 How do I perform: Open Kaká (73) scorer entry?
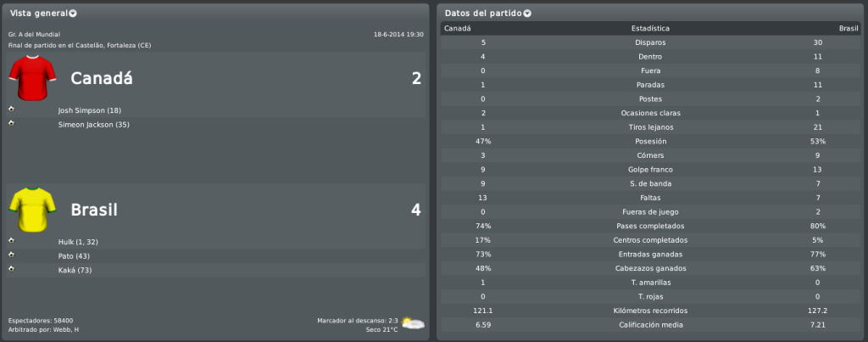pos(75,271)
